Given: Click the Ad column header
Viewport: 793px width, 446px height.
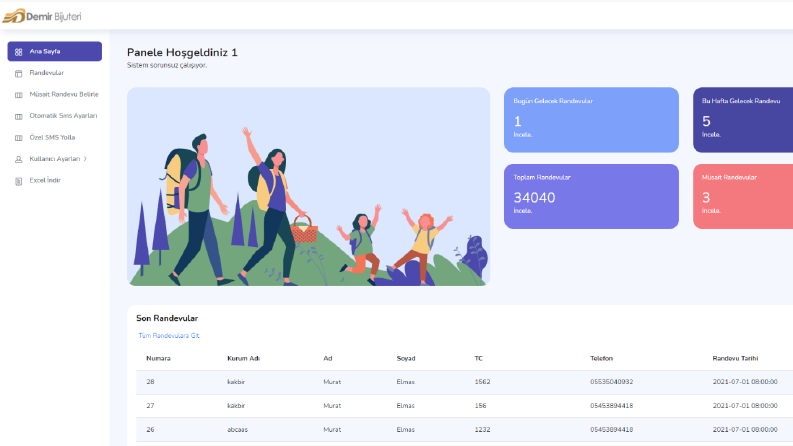Looking at the screenshot, I should point(328,359).
